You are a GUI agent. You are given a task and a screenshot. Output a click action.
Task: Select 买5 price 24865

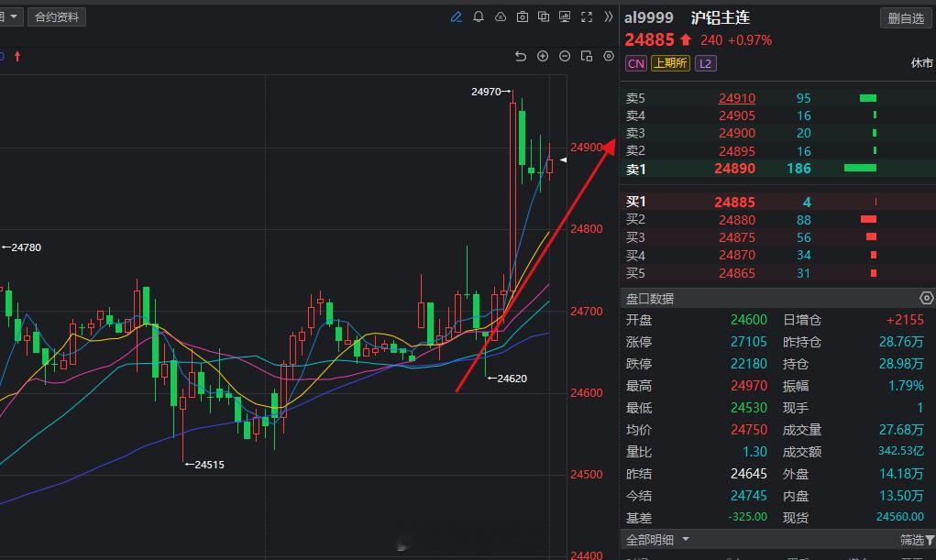click(737, 273)
